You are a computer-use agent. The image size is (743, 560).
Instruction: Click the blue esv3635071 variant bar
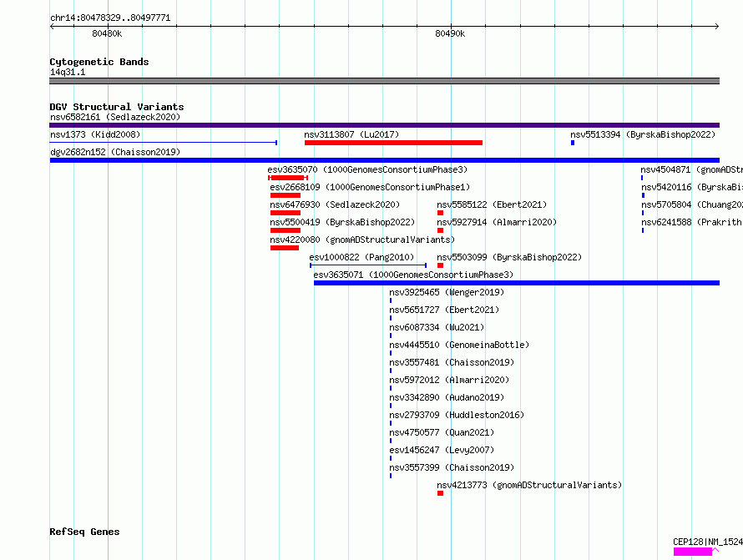pyautogui.click(x=517, y=283)
